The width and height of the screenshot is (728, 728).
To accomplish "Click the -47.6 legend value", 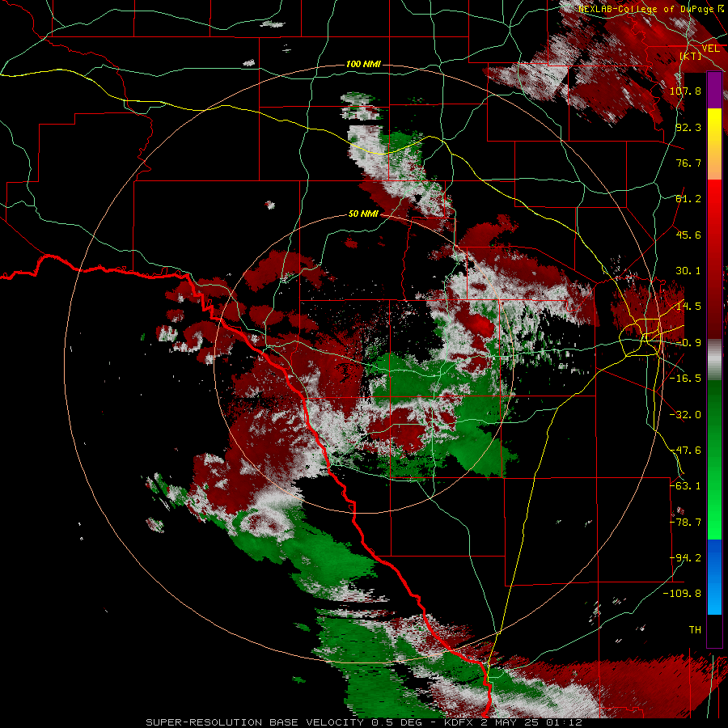I will [x=685, y=450].
